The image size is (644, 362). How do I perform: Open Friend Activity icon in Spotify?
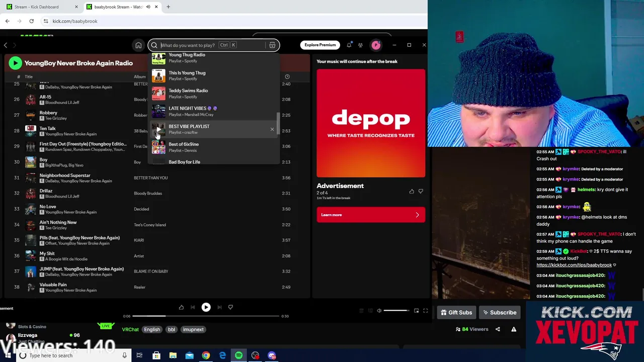click(x=360, y=45)
